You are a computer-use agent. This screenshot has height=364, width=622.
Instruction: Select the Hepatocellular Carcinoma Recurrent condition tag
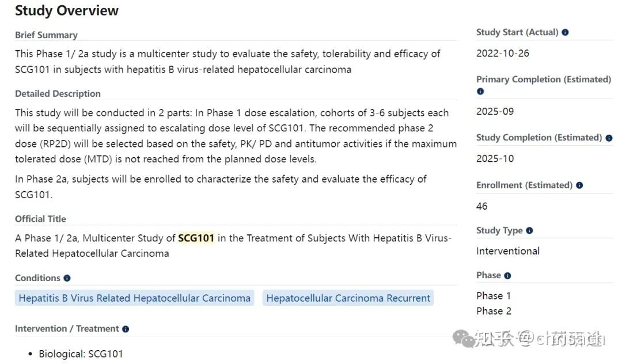tap(348, 298)
